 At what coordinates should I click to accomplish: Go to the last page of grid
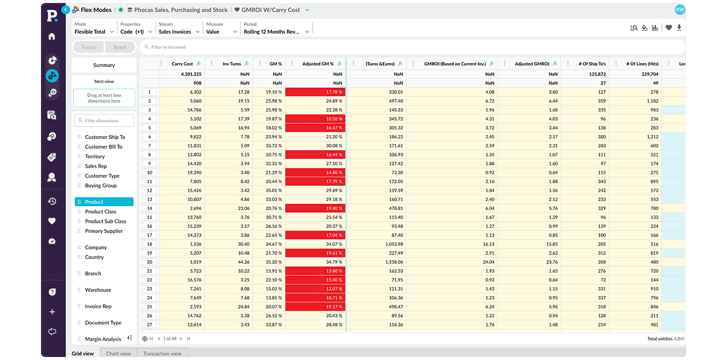[188, 338]
